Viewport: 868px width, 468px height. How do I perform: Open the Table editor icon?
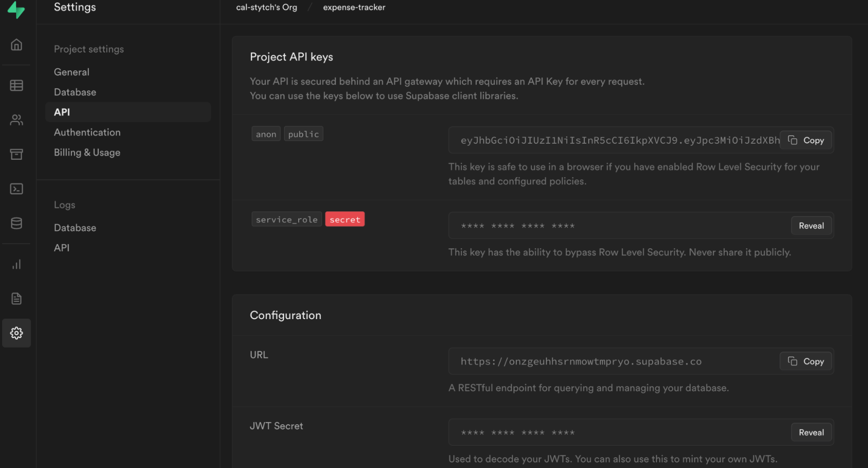click(x=17, y=86)
